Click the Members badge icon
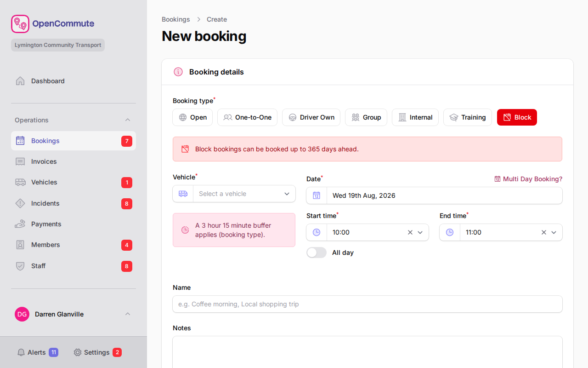588x368 pixels. [20, 245]
